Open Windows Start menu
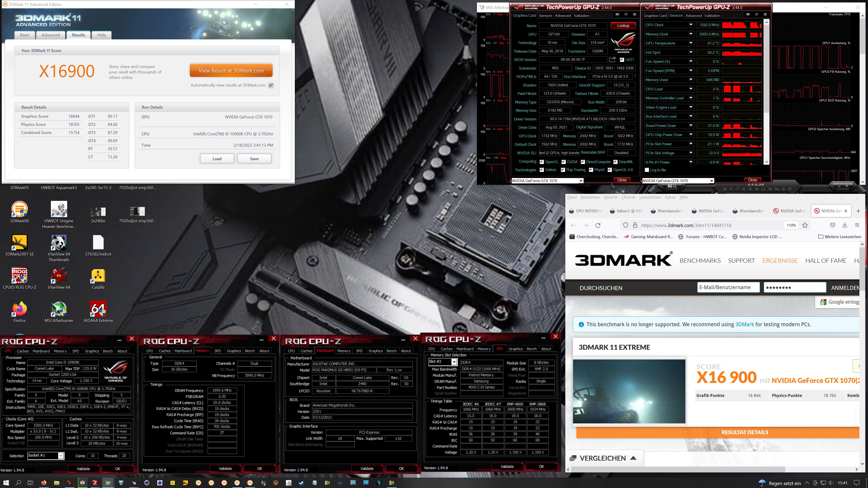 coord(6,483)
